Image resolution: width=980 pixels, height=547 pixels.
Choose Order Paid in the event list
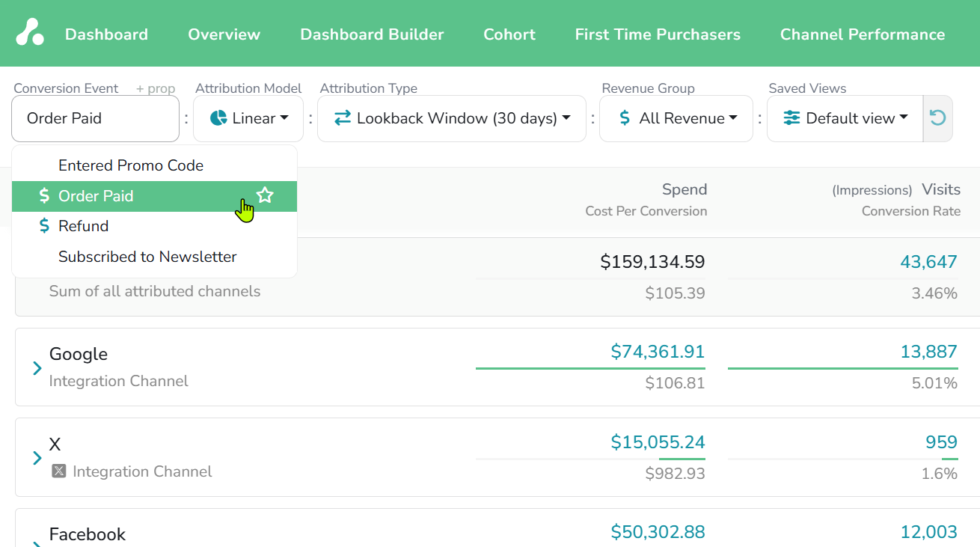pyautogui.click(x=155, y=196)
